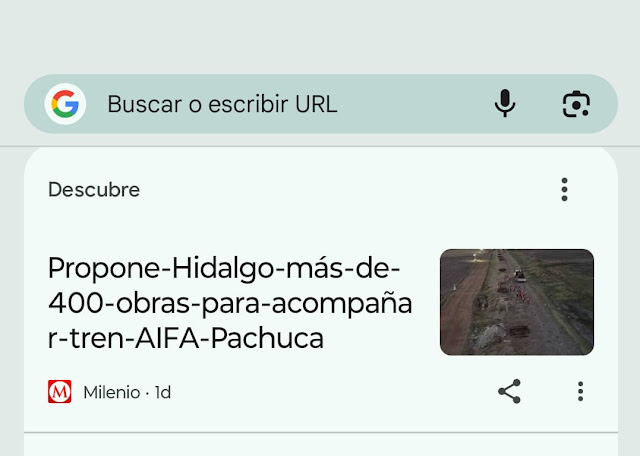Viewport: 640px width, 456px height.
Task: Tap the blank area above the search bar
Action: tap(320, 37)
